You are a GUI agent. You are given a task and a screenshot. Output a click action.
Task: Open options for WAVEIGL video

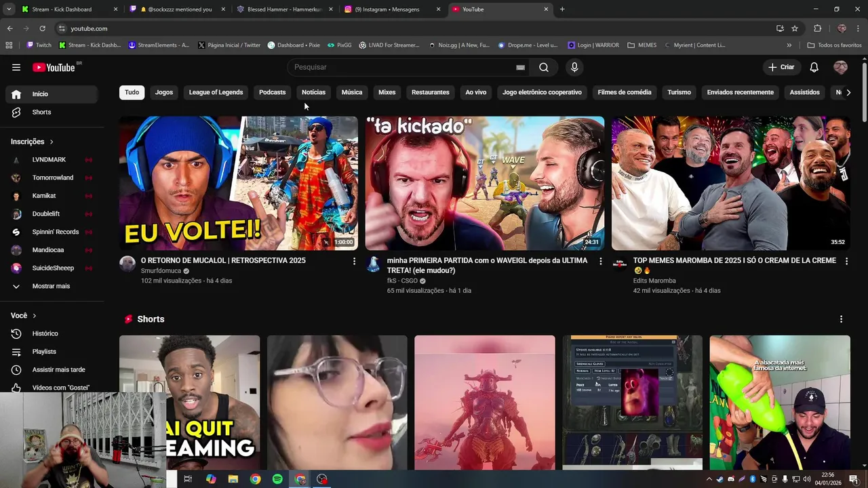[600, 261]
